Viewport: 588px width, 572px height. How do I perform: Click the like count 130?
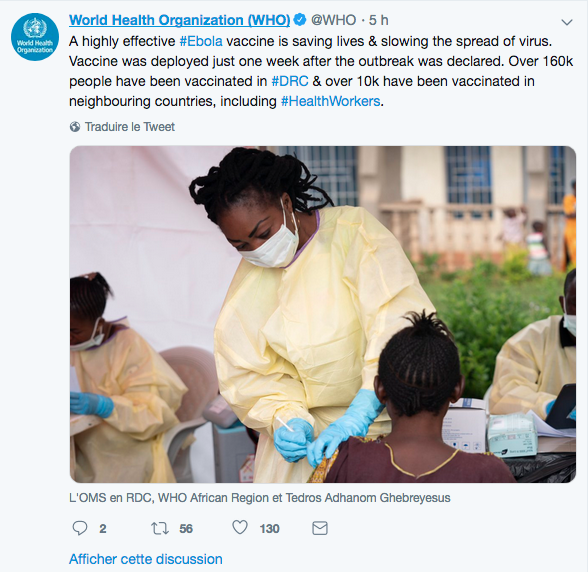[x=269, y=529]
